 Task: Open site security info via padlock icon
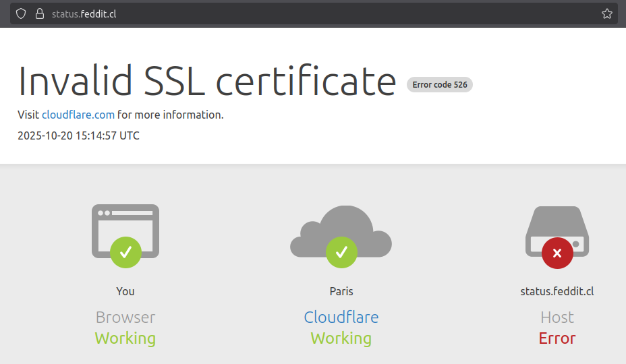(x=39, y=13)
